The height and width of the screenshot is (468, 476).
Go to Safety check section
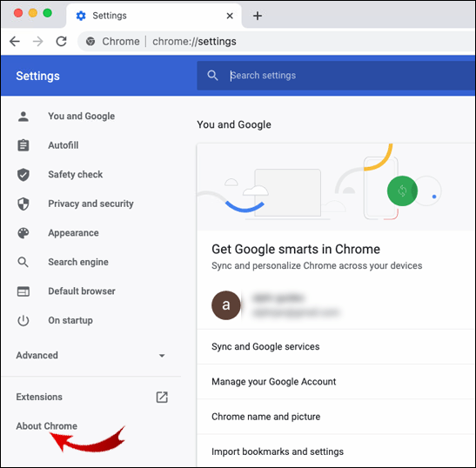coord(76,175)
